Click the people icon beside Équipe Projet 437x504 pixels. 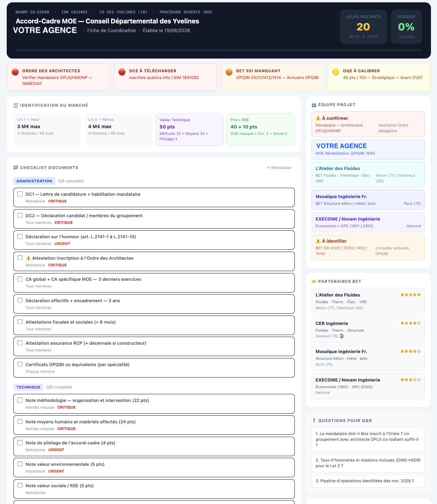[314, 105]
